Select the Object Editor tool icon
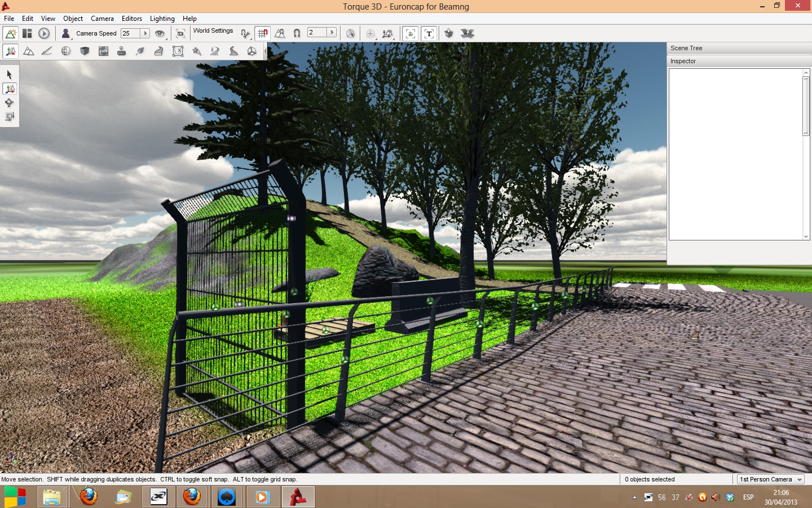The image size is (812, 508). (11, 51)
